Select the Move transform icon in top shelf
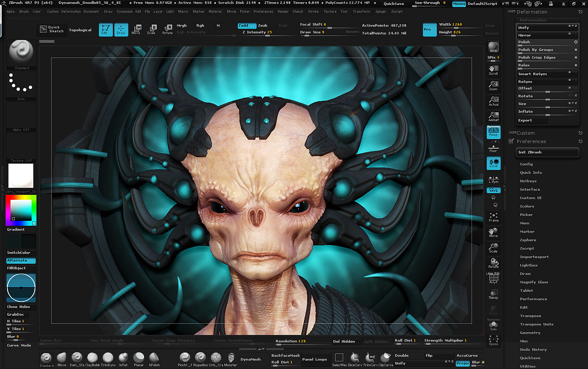 [136, 29]
